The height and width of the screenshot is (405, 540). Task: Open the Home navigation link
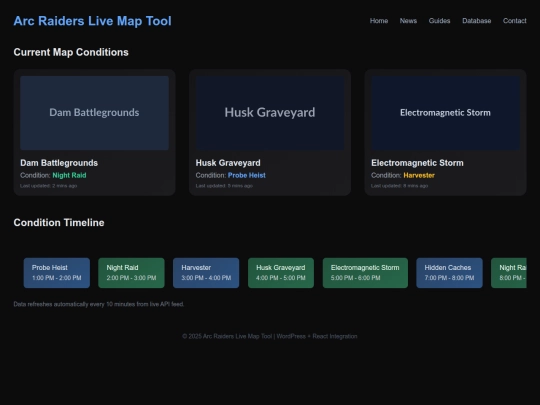point(379,21)
